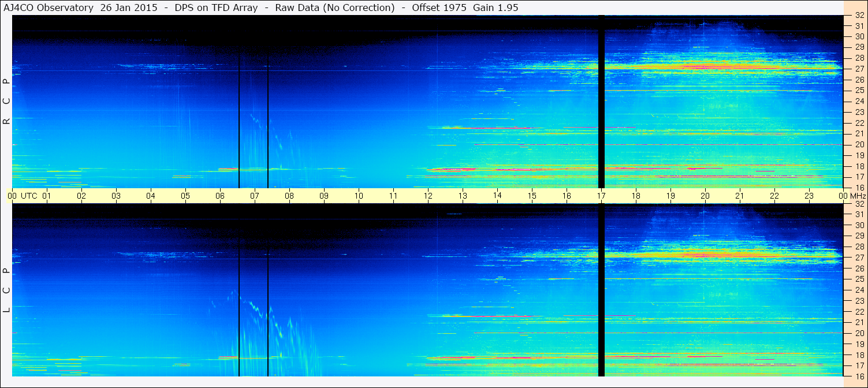Select the 27 MHz label of the RCP panel
Viewport: 868px width, 388px height.
[859, 69]
